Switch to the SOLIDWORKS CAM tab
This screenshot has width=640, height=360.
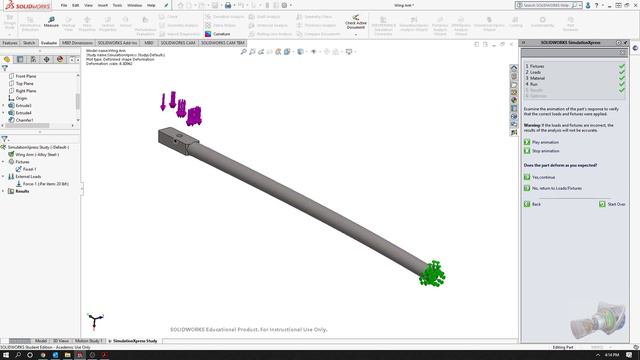pyautogui.click(x=178, y=42)
